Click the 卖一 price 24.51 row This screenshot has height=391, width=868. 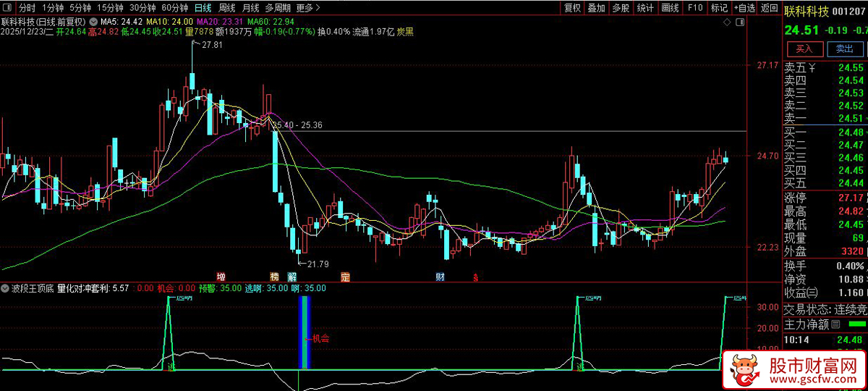click(826, 118)
